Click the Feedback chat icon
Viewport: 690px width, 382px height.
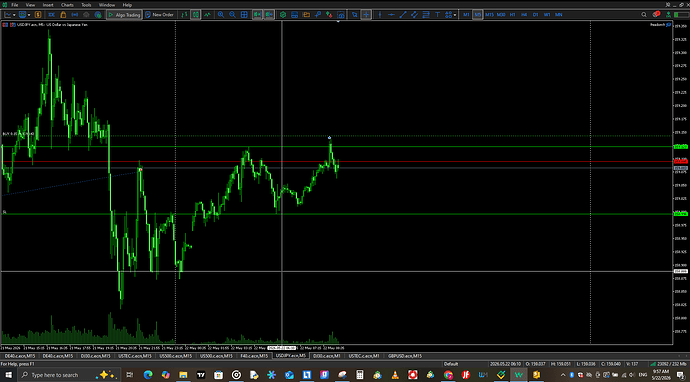coord(668,25)
